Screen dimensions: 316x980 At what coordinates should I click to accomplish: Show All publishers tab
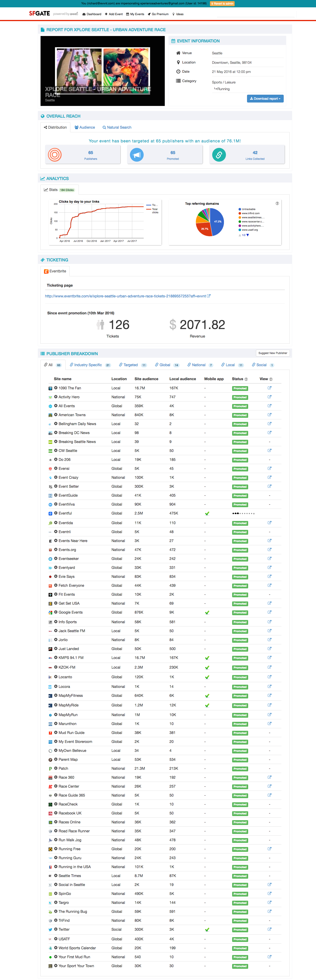pos(53,365)
